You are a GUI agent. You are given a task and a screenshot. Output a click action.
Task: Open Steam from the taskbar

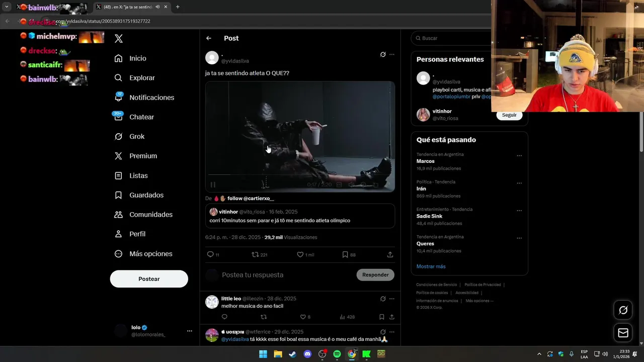[292, 354]
